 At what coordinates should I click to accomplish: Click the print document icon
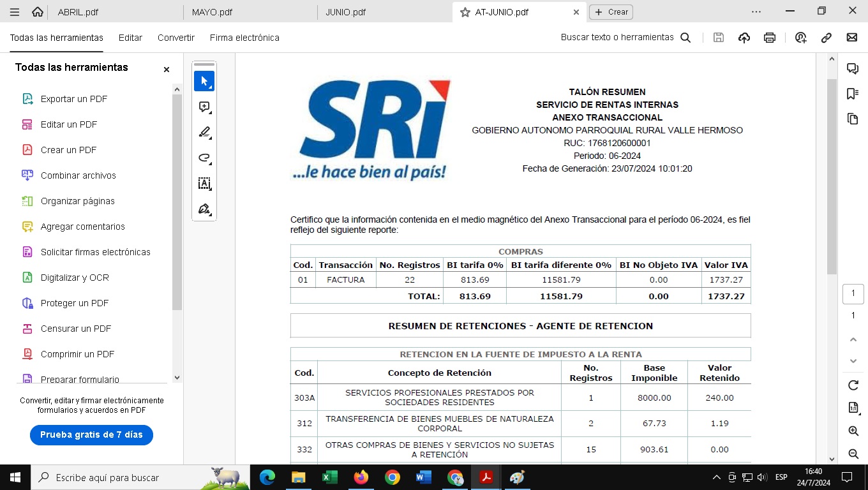[770, 38]
